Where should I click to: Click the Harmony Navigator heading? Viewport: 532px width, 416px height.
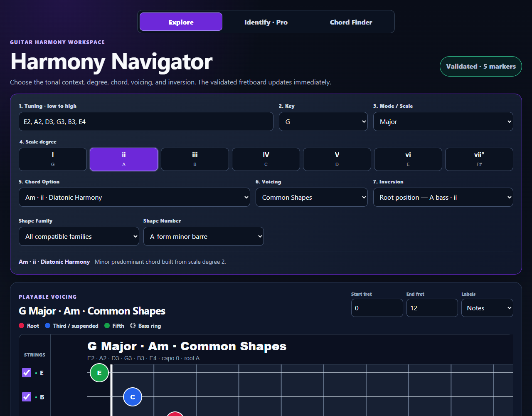tap(111, 62)
